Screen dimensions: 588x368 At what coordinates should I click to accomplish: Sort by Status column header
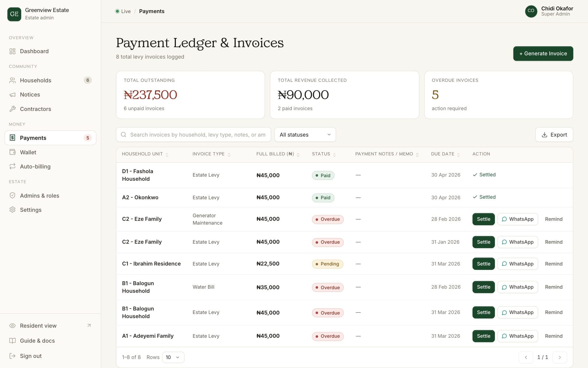(x=324, y=154)
